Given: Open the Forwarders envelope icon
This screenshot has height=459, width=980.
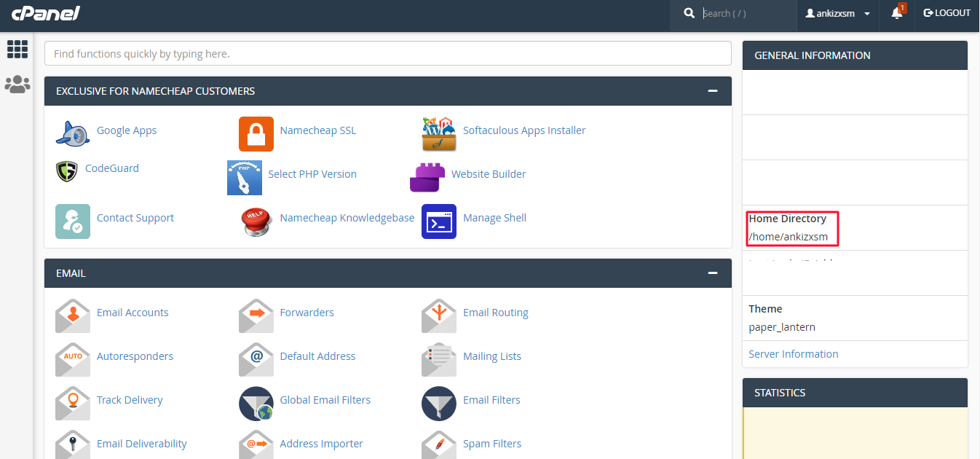Looking at the screenshot, I should pos(256,316).
